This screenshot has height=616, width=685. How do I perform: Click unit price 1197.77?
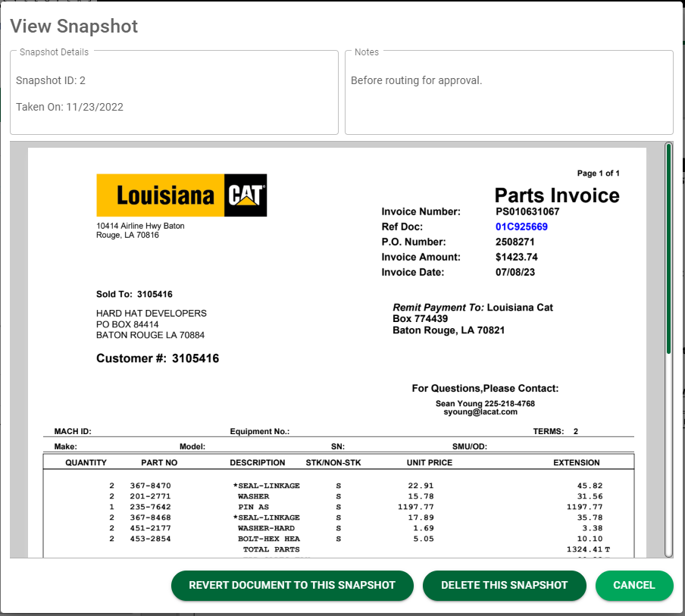coord(415,507)
